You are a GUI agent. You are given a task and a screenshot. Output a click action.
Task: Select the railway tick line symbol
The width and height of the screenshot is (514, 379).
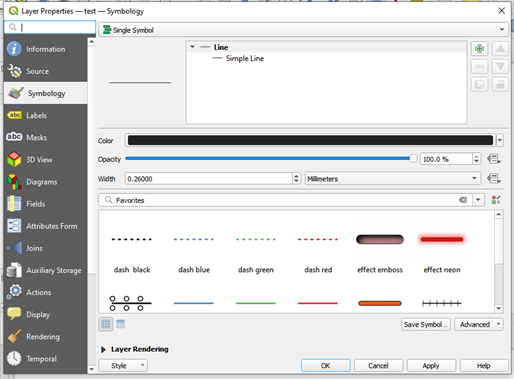(442, 303)
